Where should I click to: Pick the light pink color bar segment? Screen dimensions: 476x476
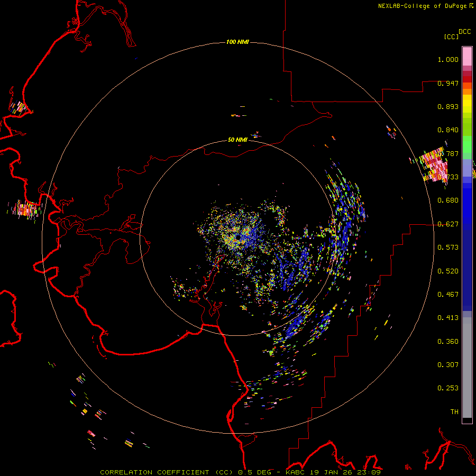(467, 56)
